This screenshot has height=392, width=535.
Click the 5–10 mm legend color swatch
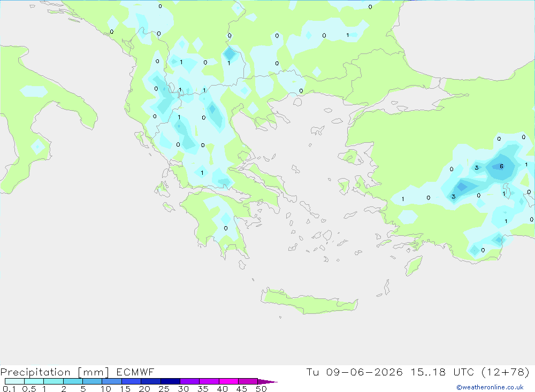93,381
